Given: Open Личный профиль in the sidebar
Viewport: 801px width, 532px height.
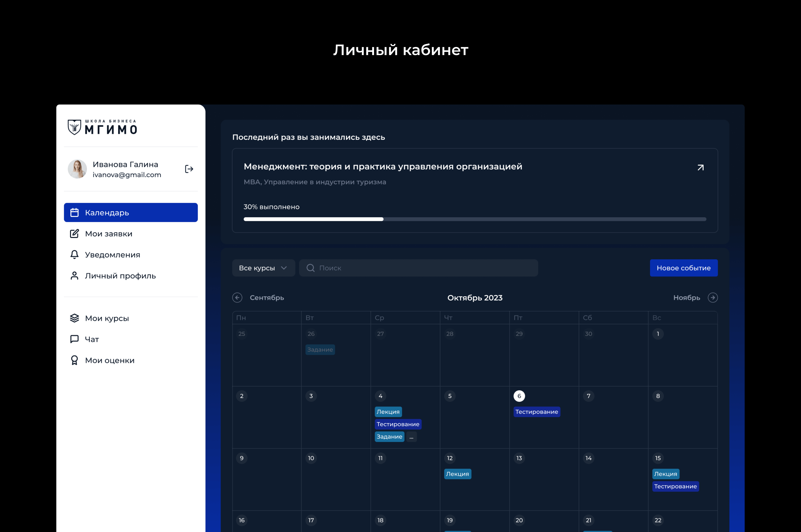Looking at the screenshot, I should (120, 276).
